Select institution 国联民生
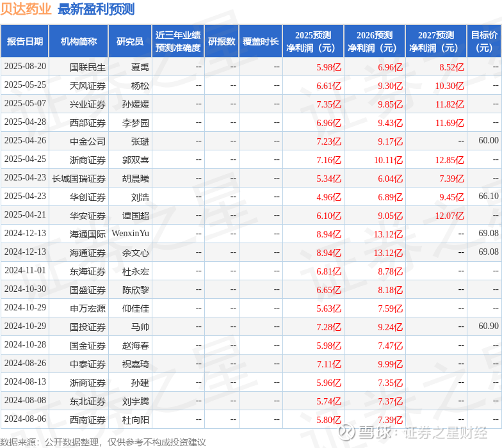Screen dimensions: 502x448 pos(88,67)
